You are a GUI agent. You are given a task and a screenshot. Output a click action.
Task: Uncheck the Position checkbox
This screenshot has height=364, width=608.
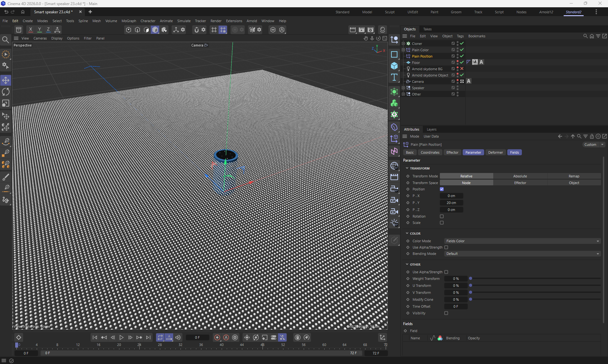tap(442, 189)
